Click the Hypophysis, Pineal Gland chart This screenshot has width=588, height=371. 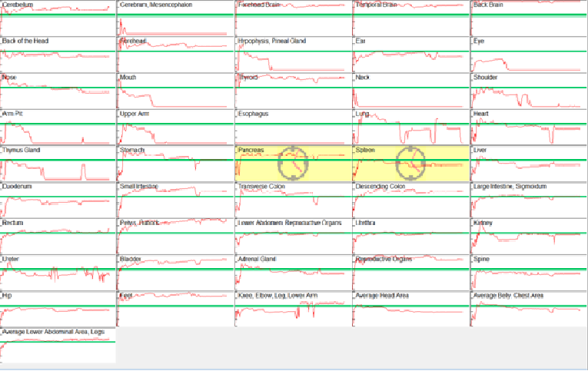[x=293, y=54]
